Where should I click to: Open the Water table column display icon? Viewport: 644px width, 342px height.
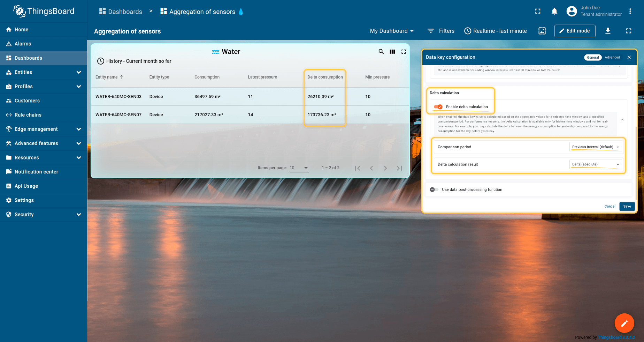point(392,52)
